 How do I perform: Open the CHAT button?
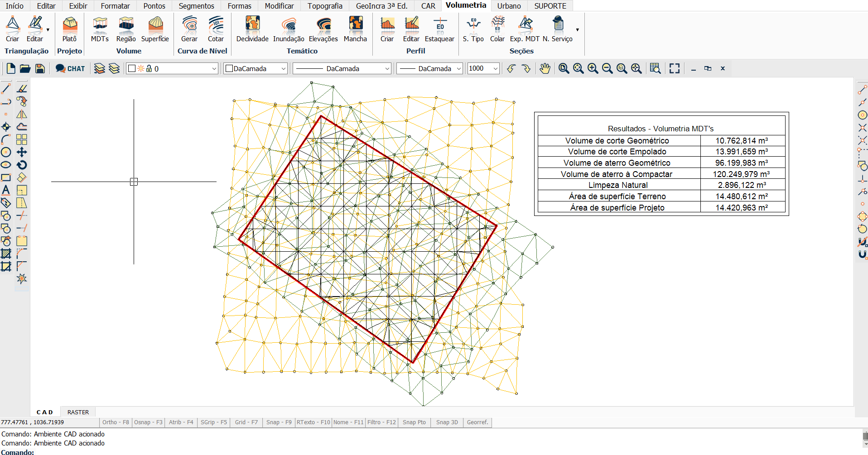tap(70, 68)
